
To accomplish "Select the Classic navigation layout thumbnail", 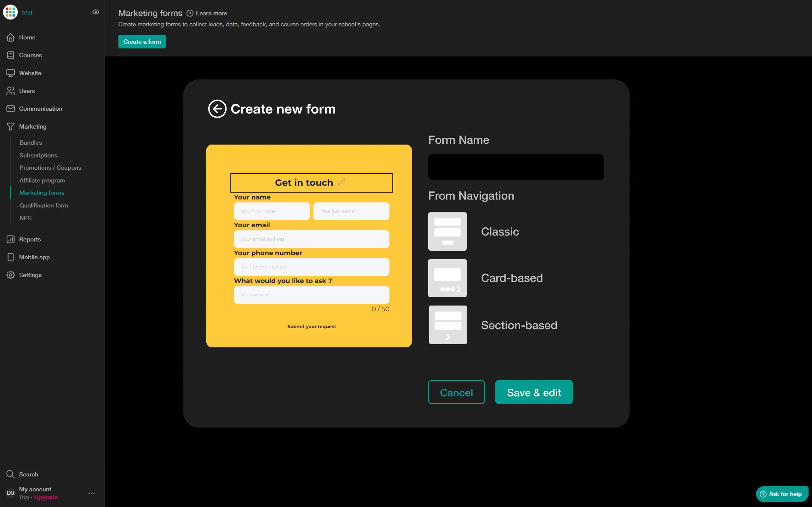I will (x=447, y=231).
